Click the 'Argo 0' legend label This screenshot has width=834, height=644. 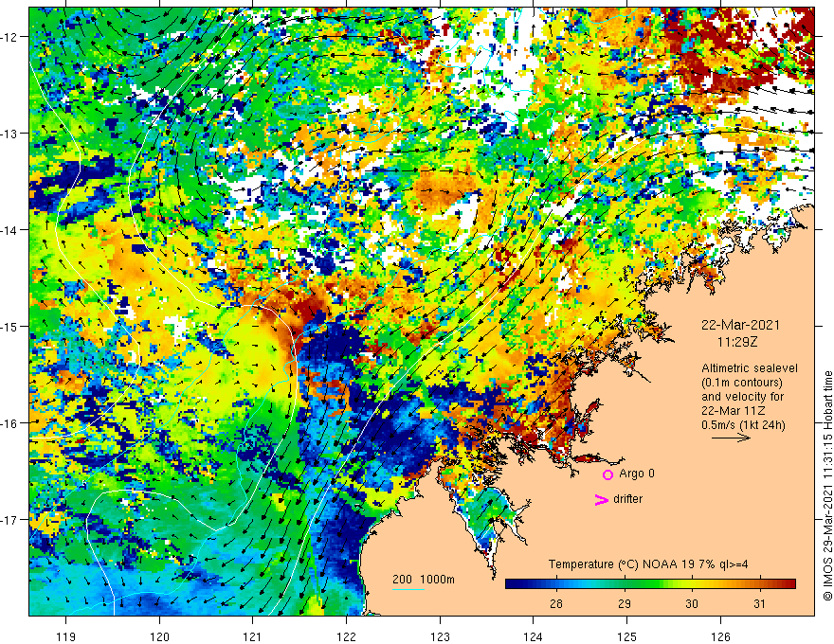[x=637, y=474]
